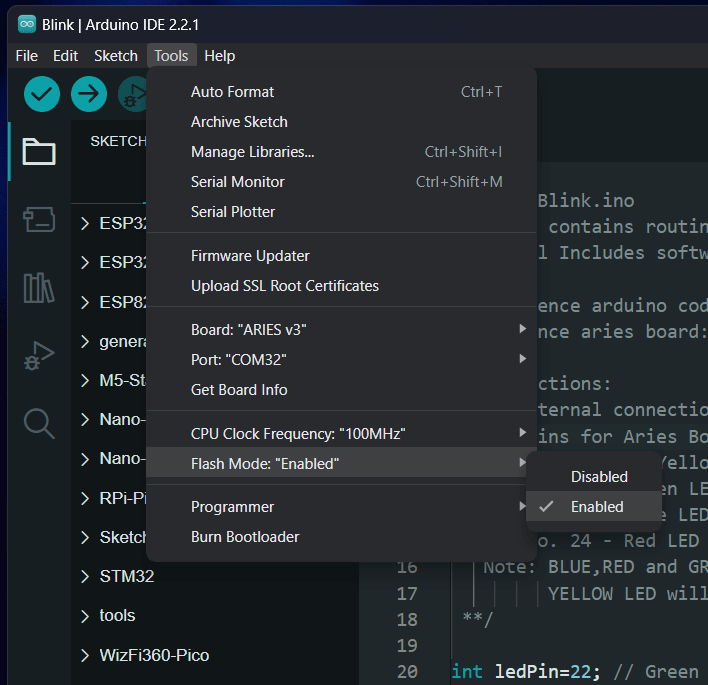Screen dimensions: 708x685
Task: Open the Debug sidebar icon
Action: [39, 356]
